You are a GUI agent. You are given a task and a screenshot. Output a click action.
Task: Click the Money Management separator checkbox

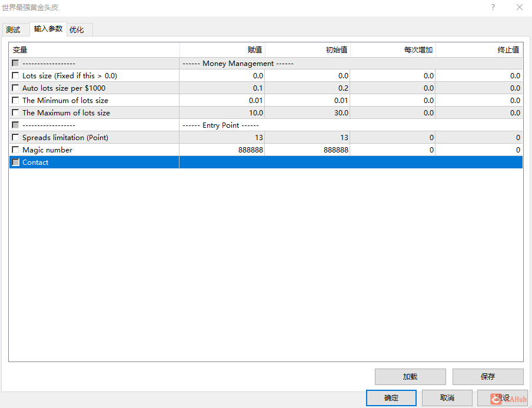tap(15, 63)
